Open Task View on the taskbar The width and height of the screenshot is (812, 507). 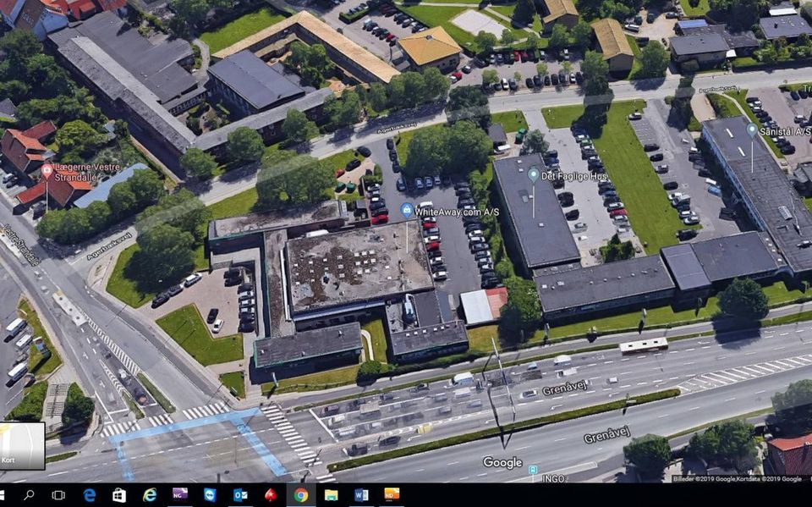point(58,495)
